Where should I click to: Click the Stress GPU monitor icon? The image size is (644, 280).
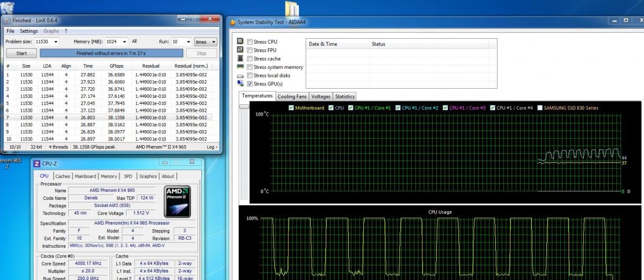click(x=240, y=84)
